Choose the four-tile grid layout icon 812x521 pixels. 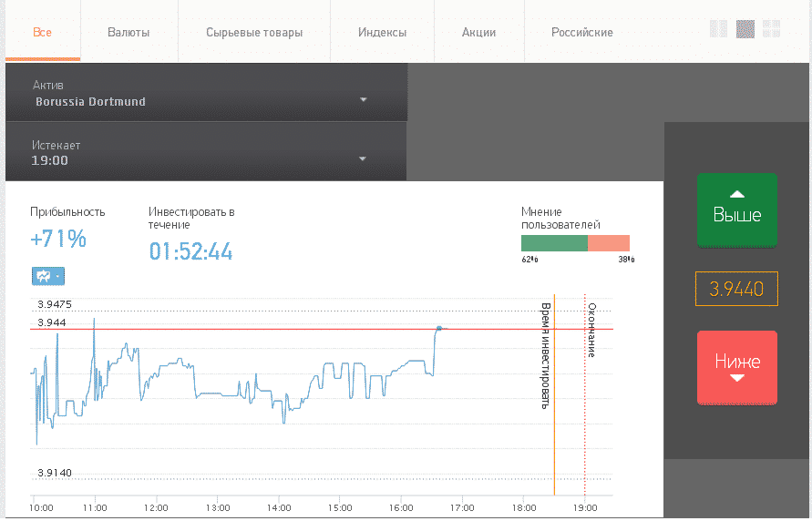[x=771, y=29]
